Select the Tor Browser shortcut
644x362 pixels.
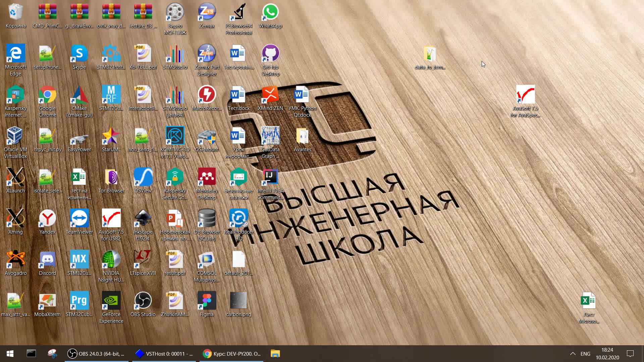coord(111,181)
